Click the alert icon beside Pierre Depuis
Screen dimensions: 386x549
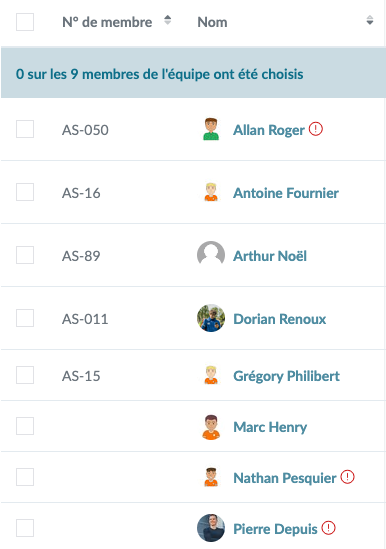click(328, 528)
